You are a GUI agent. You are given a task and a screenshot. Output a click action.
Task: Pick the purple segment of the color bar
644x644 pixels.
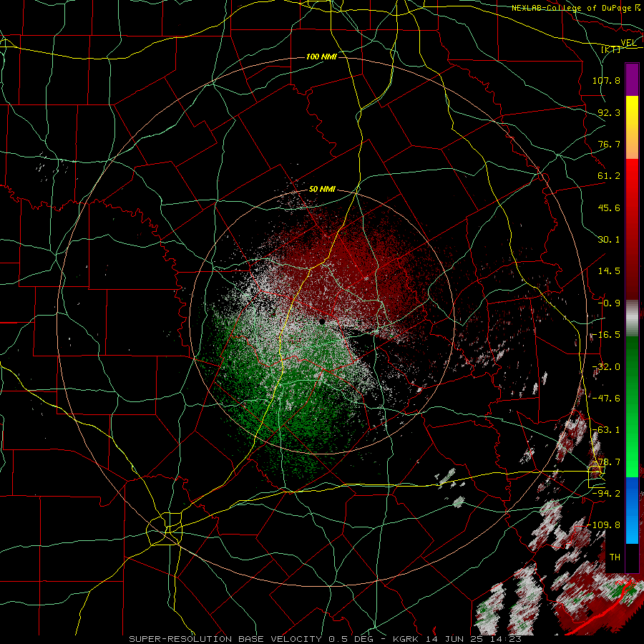pyautogui.click(x=632, y=79)
